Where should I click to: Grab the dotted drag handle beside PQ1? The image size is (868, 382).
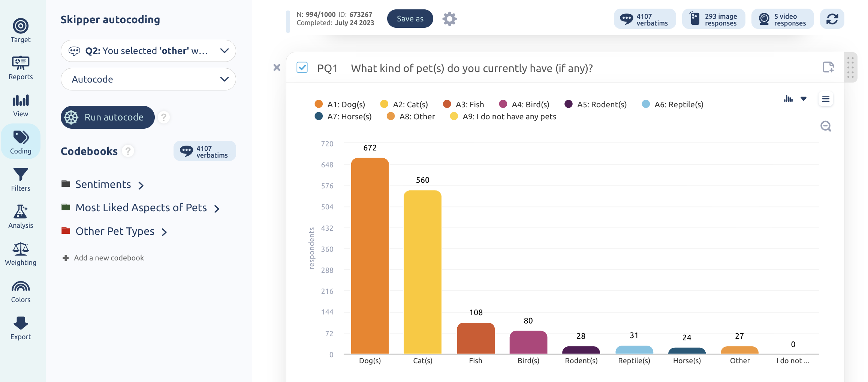click(850, 68)
